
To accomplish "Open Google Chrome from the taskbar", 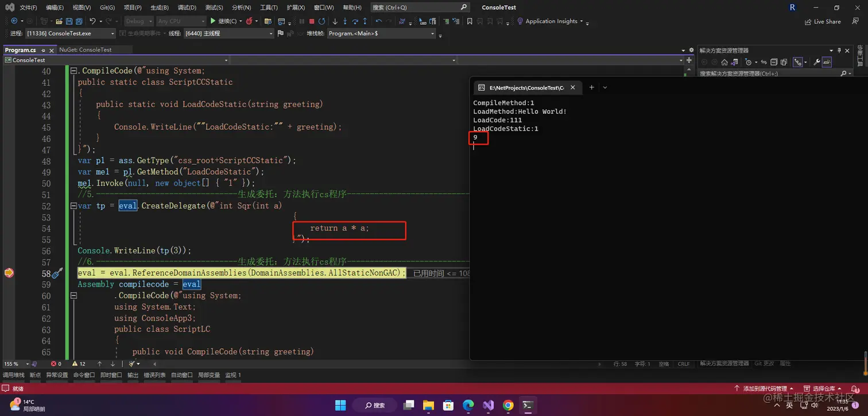I will (507, 405).
